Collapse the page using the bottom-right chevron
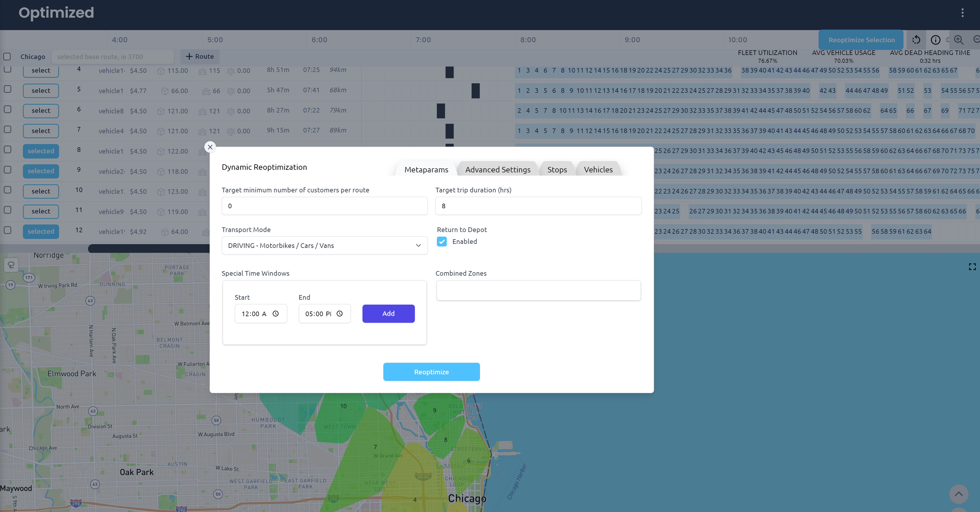The image size is (980, 512). (959, 495)
